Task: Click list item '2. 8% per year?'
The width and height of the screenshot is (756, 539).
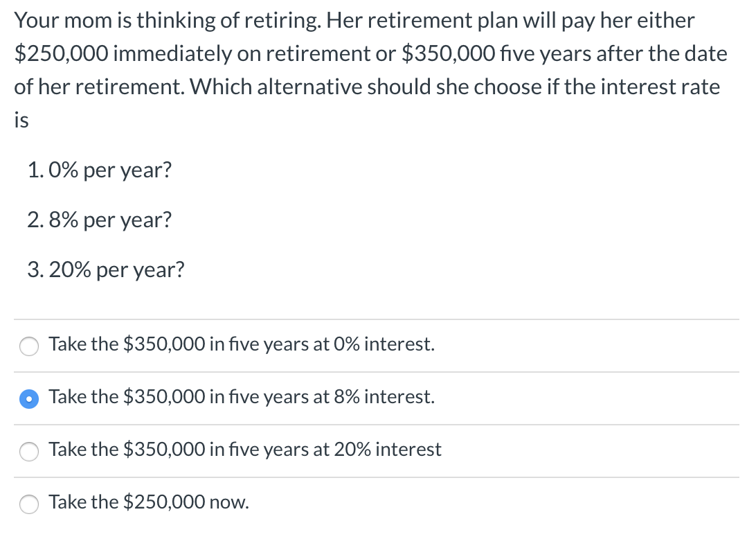Action: (x=99, y=220)
